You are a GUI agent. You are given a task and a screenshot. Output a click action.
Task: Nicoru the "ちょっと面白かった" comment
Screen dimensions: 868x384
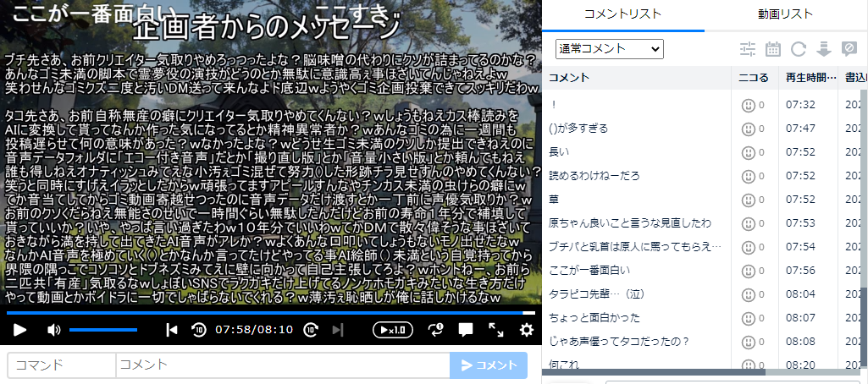[x=749, y=318]
